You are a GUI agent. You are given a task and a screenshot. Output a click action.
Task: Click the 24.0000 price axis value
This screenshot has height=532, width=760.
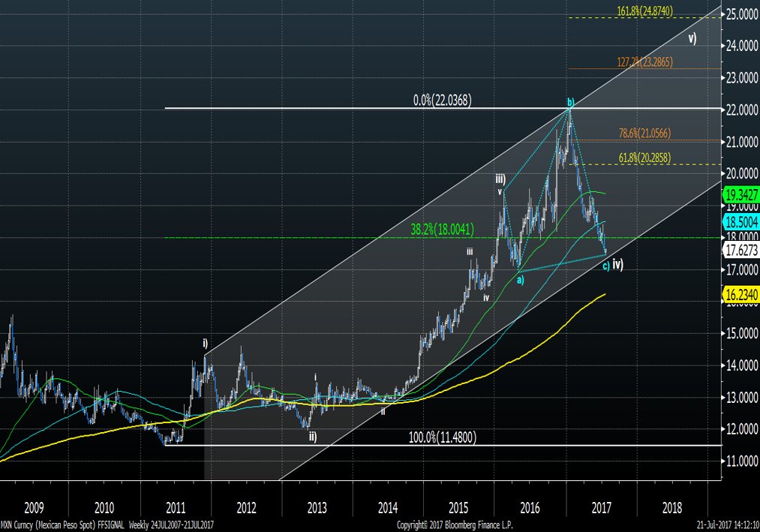click(742, 47)
